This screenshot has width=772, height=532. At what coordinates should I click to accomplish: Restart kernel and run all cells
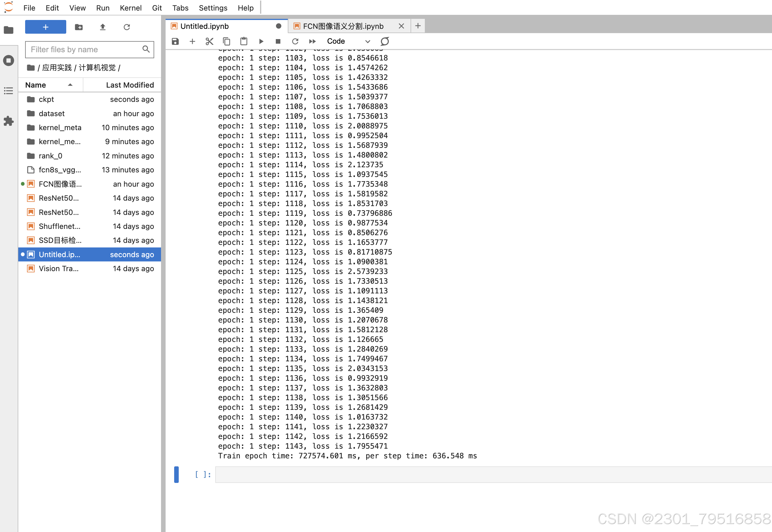[x=312, y=41]
